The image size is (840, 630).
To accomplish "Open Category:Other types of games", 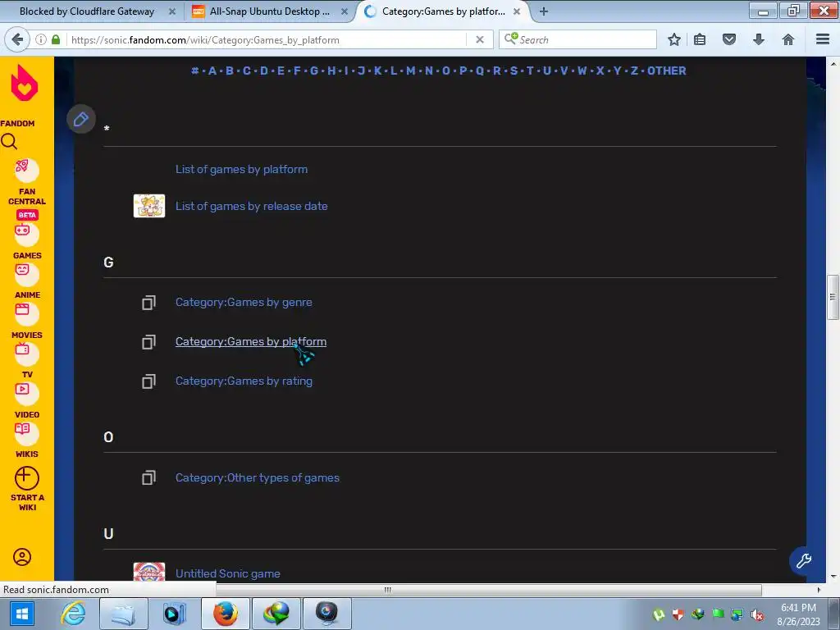I will [x=257, y=478].
